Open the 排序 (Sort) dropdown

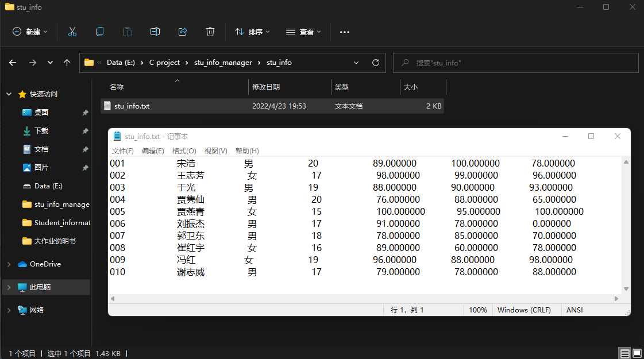tap(252, 32)
